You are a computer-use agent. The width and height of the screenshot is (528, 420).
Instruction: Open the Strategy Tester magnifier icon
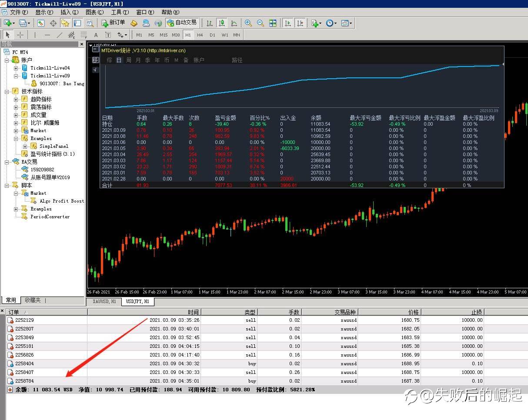(90, 23)
